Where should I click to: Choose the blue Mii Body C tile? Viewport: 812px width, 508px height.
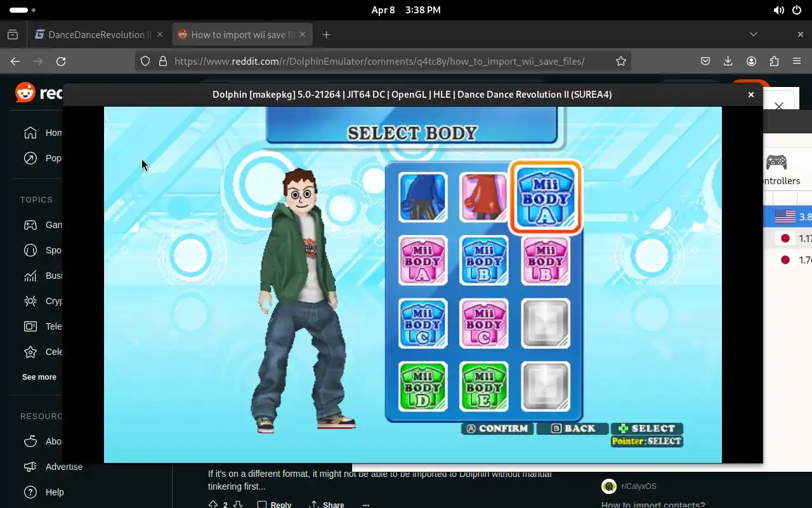tap(422, 324)
